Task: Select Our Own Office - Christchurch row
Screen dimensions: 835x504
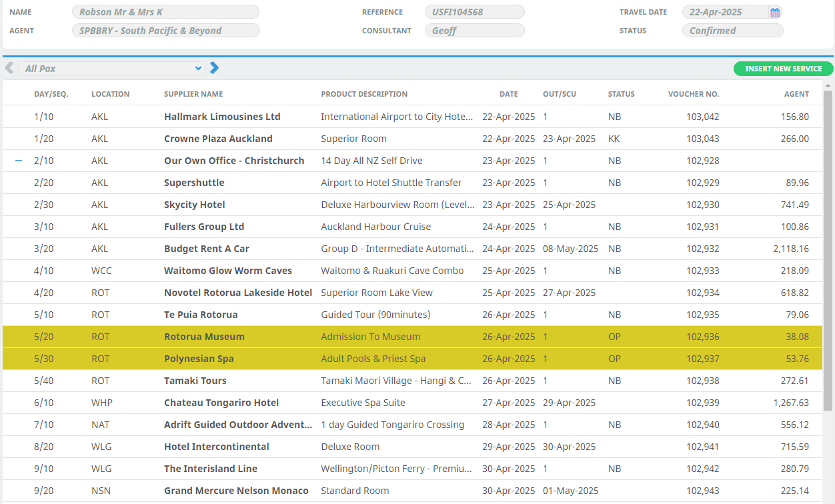Action: click(412, 161)
